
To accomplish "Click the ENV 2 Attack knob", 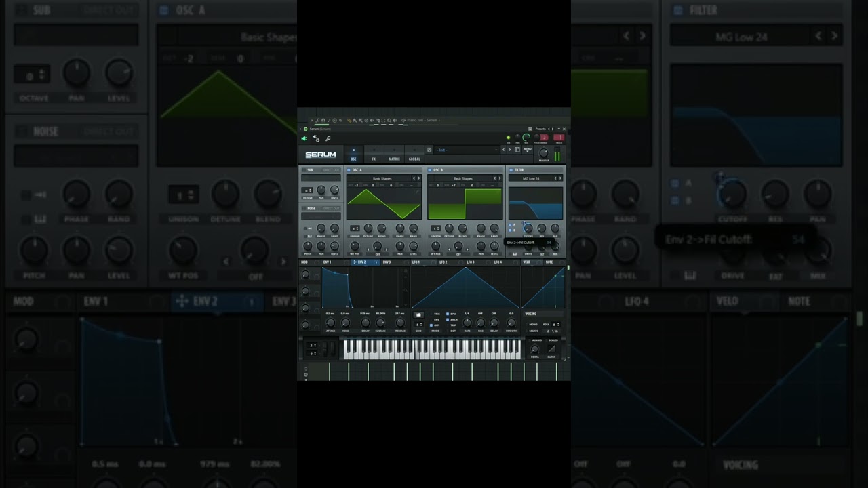I will [x=330, y=323].
